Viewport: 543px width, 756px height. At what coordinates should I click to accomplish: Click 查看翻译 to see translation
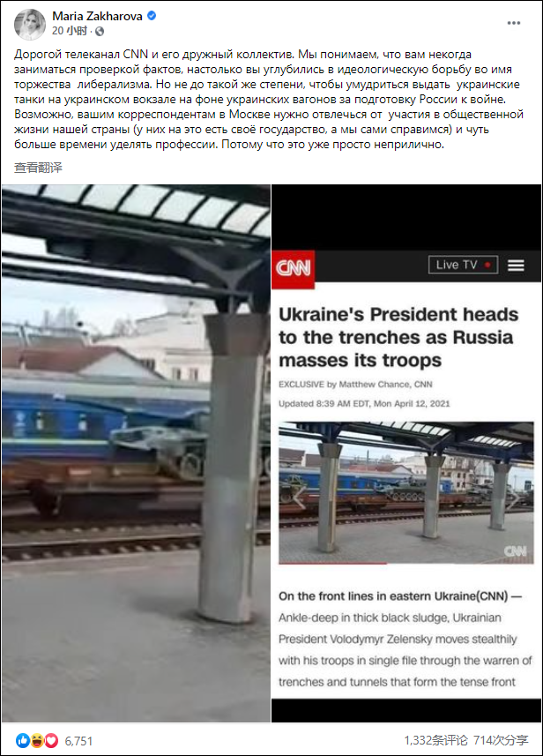(38, 168)
